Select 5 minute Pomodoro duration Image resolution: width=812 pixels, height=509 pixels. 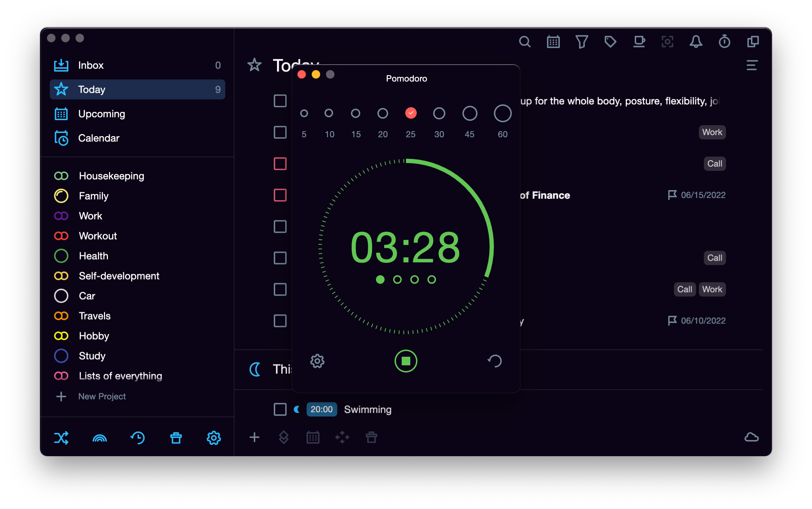coord(304,113)
